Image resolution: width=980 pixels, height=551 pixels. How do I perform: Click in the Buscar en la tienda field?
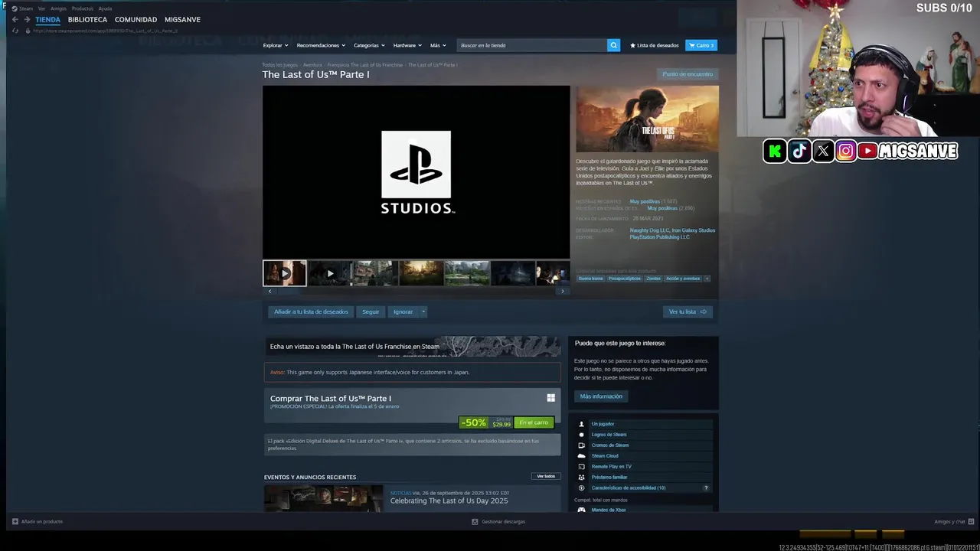coord(532,45)
